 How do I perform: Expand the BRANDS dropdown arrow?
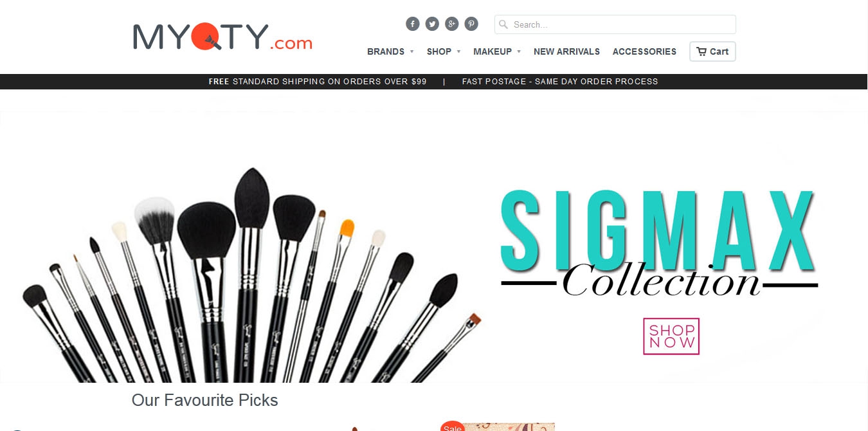click(x=411, y=51)
